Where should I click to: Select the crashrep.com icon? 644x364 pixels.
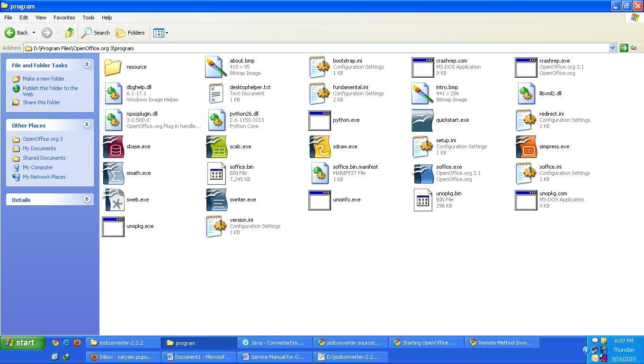423,67
